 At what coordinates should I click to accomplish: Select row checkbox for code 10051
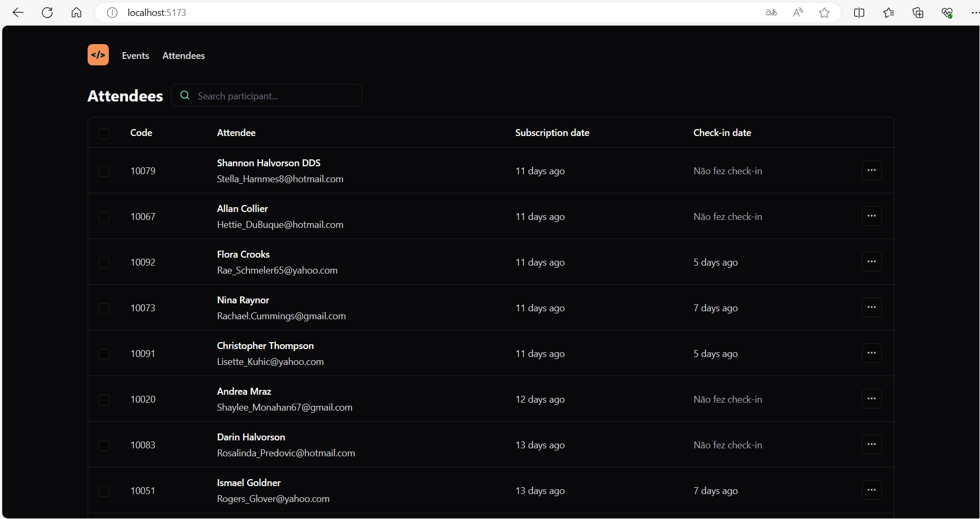click(104, 491)
